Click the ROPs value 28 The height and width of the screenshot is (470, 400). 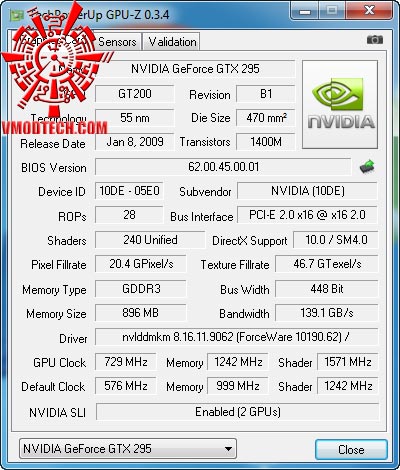(129, 215)
